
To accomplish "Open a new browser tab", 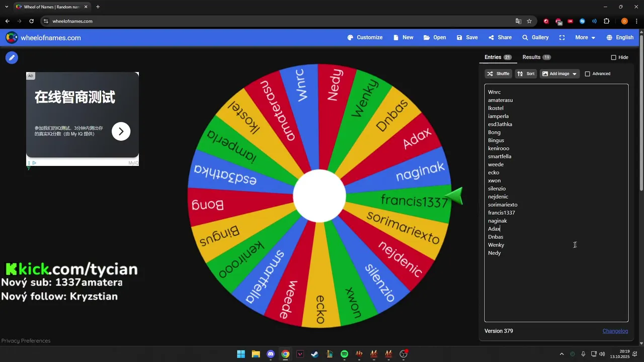I will point(98,7).
